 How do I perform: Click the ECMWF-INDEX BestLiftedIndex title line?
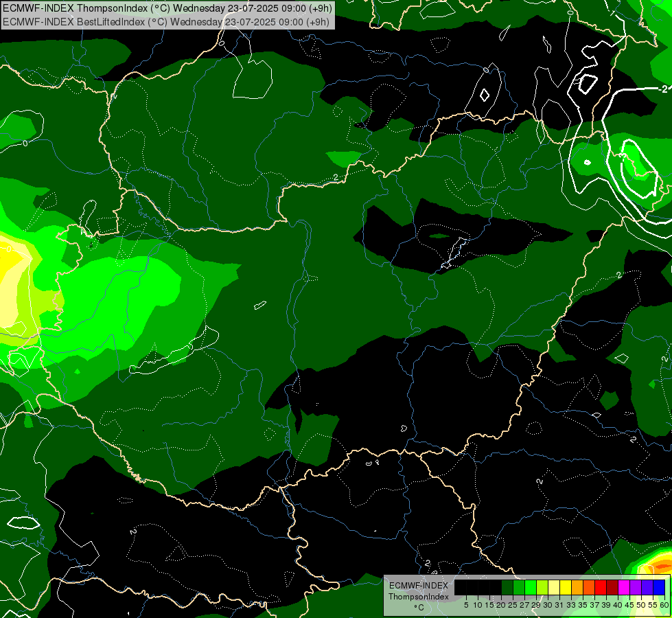coord(166,22)
